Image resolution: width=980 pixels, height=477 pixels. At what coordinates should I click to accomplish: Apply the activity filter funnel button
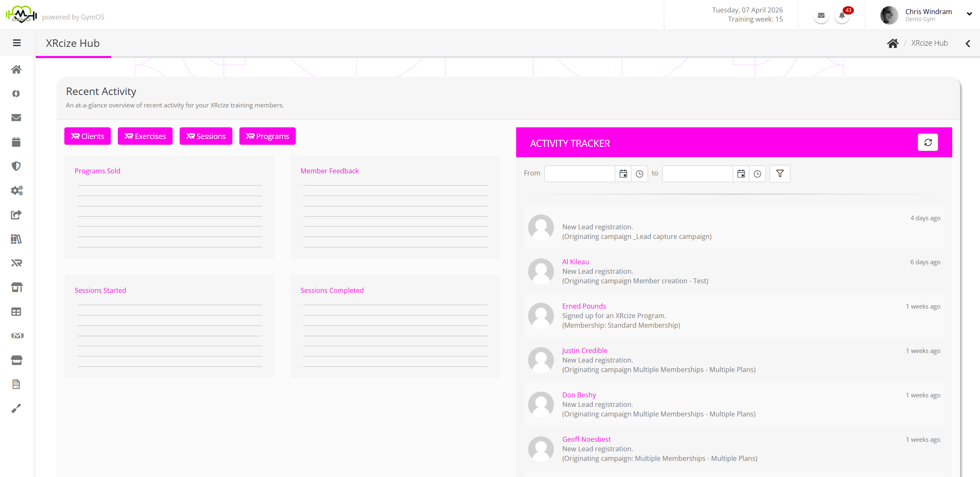[x=780, y=174]
